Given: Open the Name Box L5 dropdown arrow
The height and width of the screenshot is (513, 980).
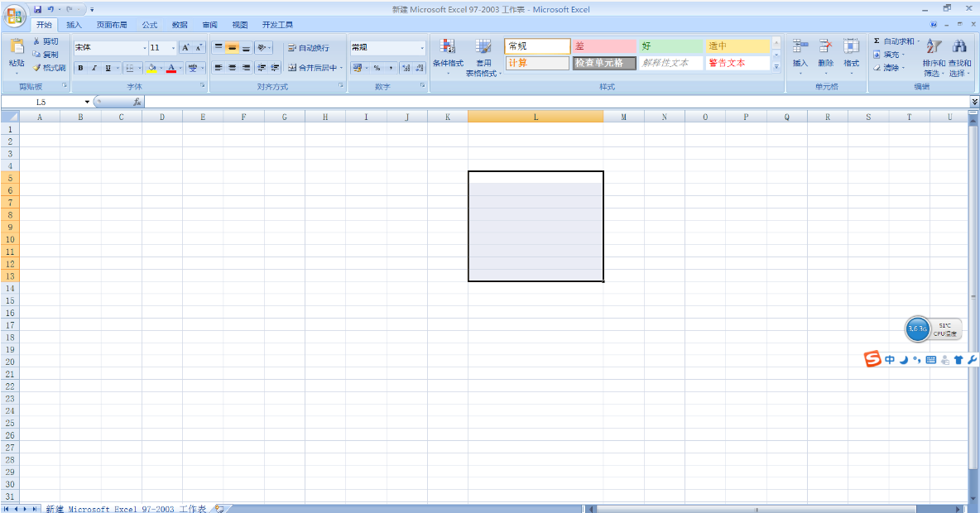Looking at the screenshot, I should pyautogui.click(x=87, y=102).
